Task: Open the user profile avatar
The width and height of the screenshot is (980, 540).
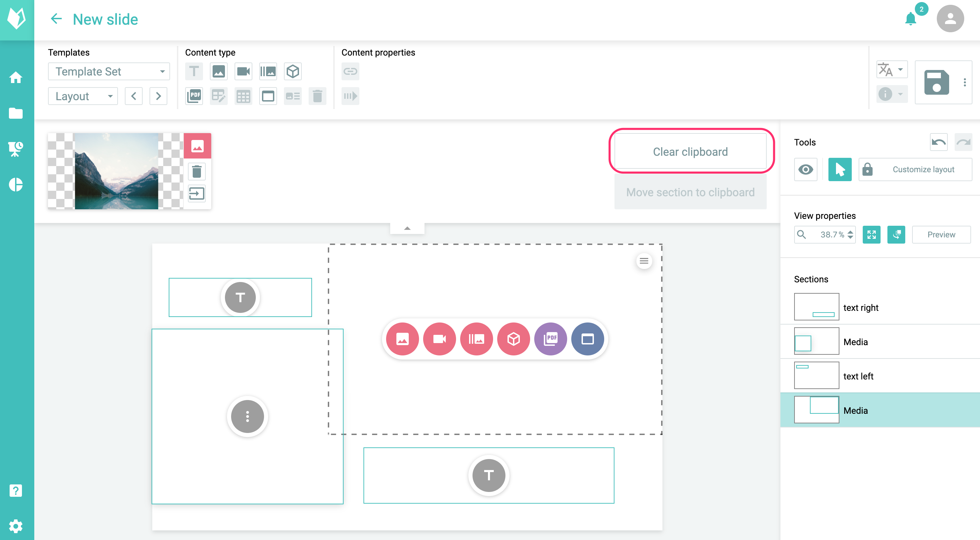Action: click(x=950, y=19)
